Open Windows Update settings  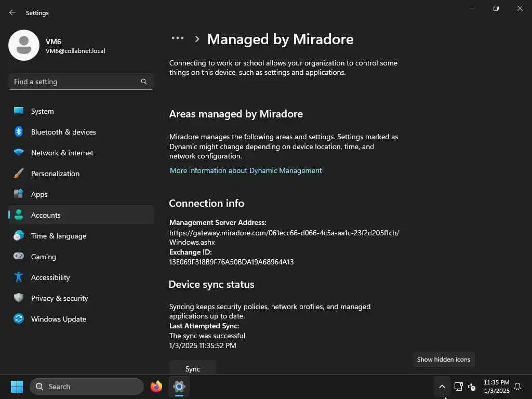81,319
